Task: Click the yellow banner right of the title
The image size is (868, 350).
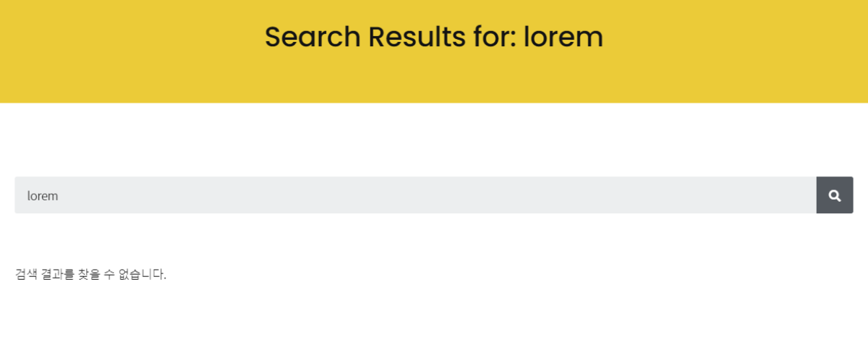Action: 738,43
